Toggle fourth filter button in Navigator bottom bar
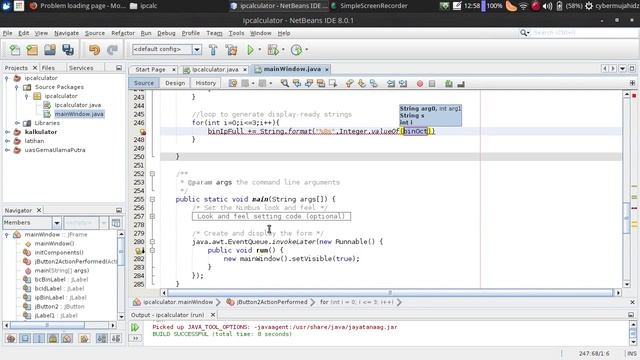This screenshot has width=640, height=360. tap(53, 338)
